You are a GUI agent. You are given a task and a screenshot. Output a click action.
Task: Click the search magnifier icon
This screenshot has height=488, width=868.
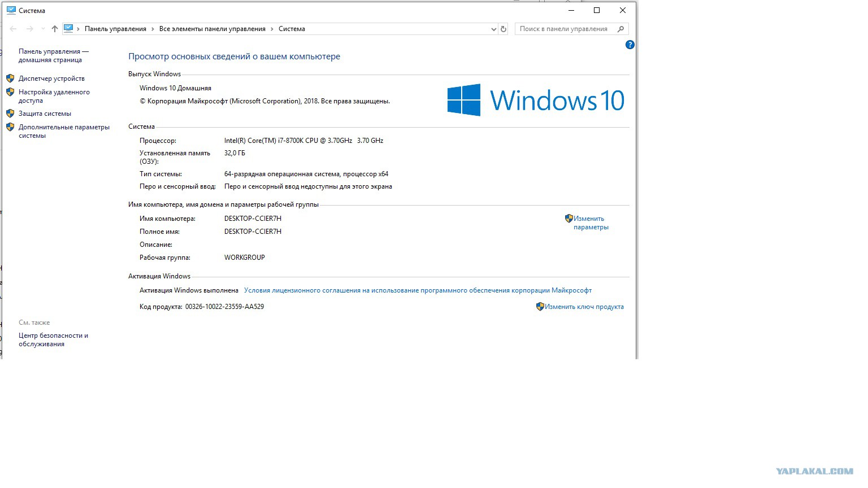point(620,29)
